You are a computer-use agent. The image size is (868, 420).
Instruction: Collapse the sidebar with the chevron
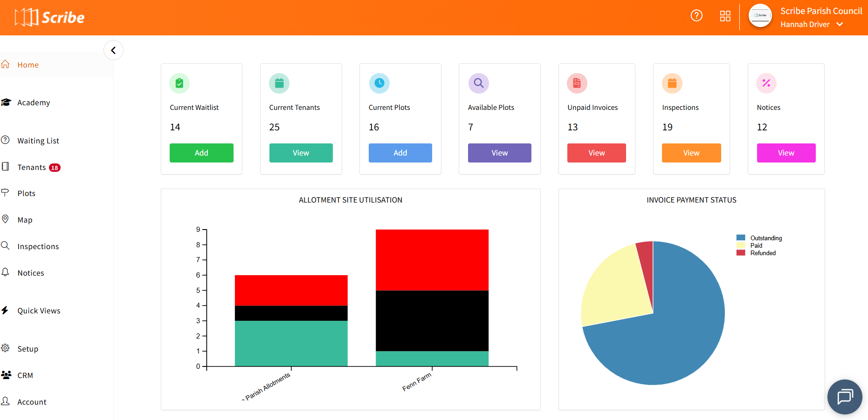(113, 50)
